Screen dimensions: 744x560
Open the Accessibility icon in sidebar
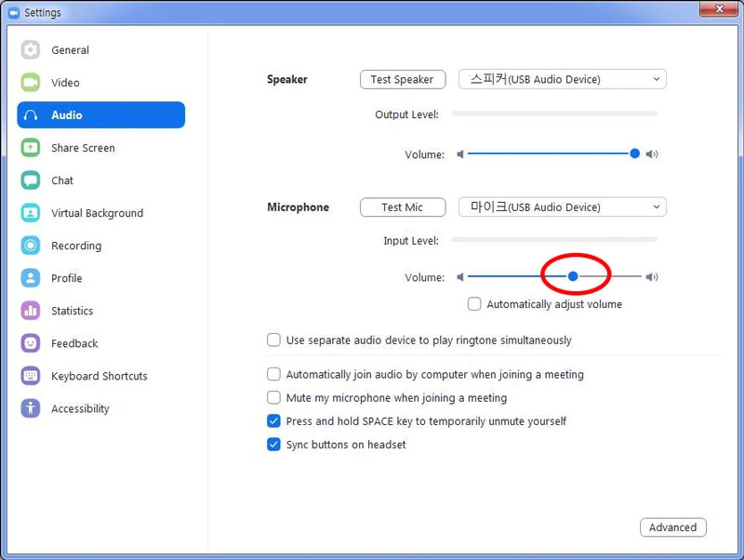31,408
